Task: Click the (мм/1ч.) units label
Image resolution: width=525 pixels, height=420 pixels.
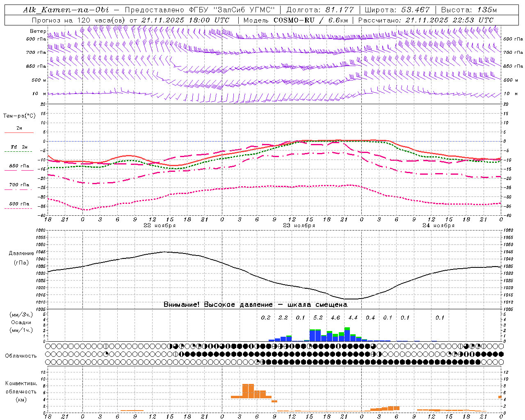Action: [x=21, y=330]
